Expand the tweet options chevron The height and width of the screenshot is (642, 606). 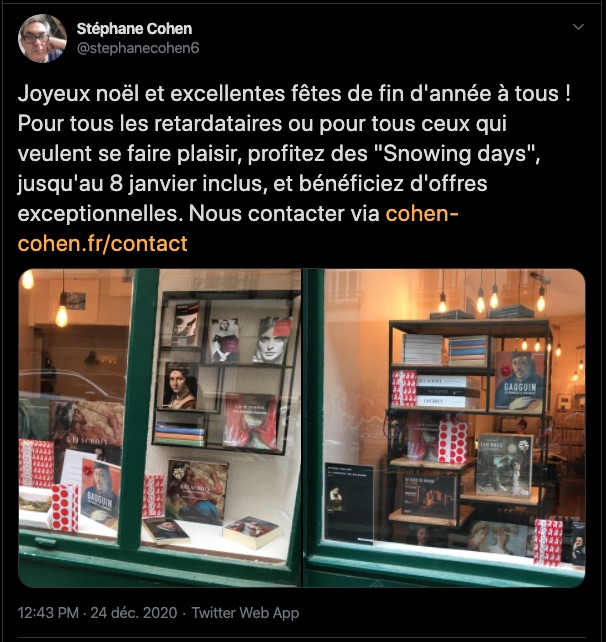pos(578,27)
